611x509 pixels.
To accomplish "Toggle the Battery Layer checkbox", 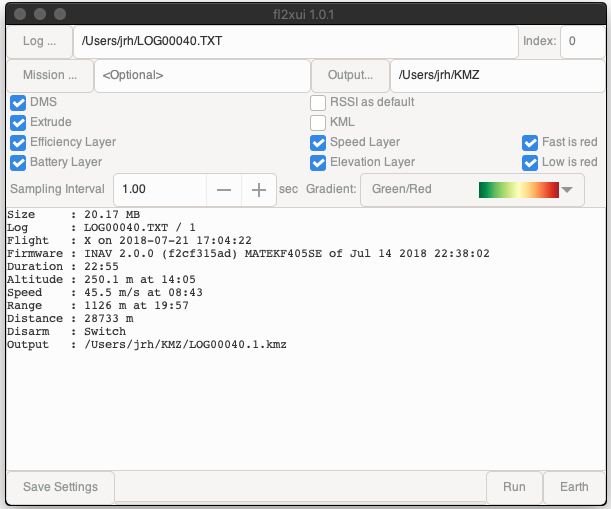I will 18,162.
